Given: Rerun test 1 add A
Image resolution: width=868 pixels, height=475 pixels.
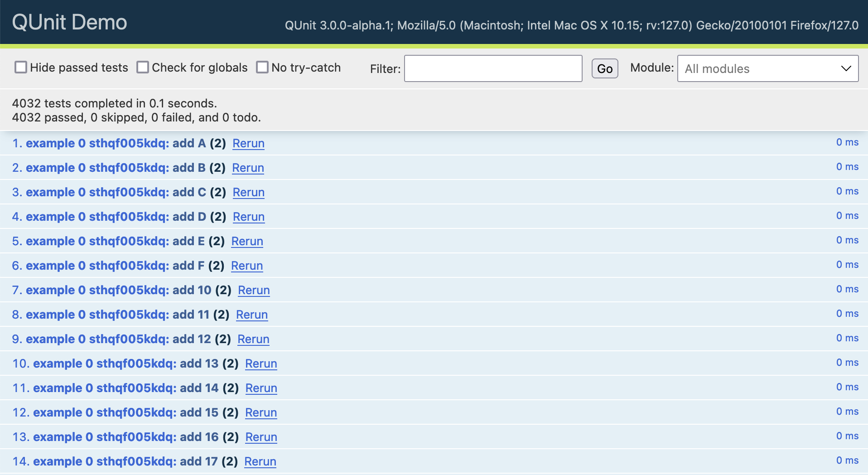Looking at the screenshot, I should coord(248,144).
